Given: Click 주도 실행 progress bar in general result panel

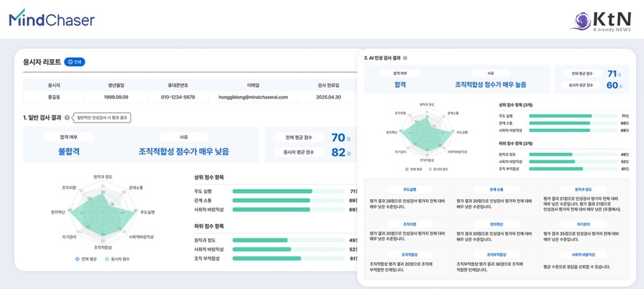Looking at the screenshot, I should tap(288, 191).
